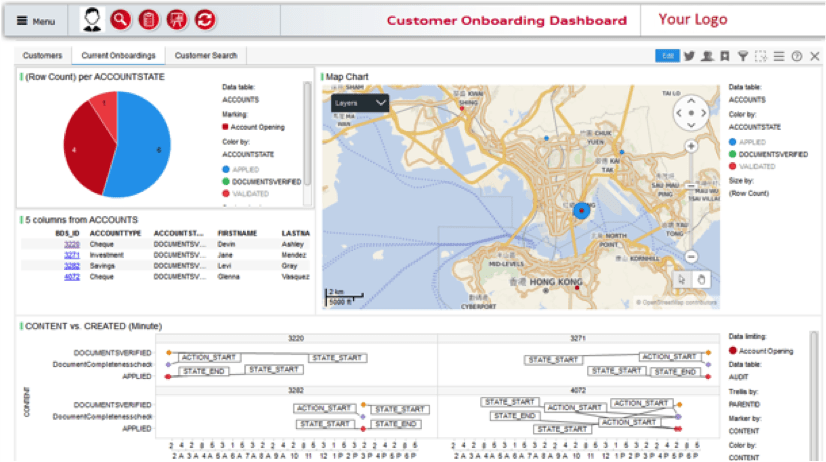Click the dark red slice of pie chart
The image size is (826, 462).
pos(87,149)
